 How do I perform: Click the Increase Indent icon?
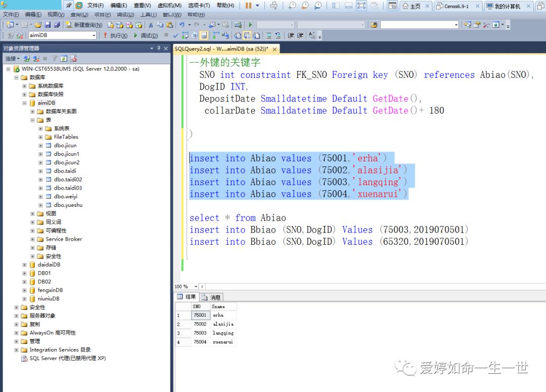point(300,35)
